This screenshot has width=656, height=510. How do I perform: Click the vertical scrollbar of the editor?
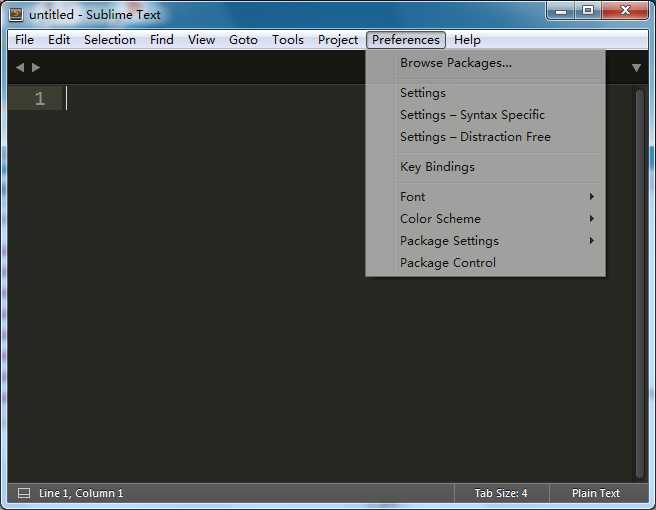[x=639, y=283]
